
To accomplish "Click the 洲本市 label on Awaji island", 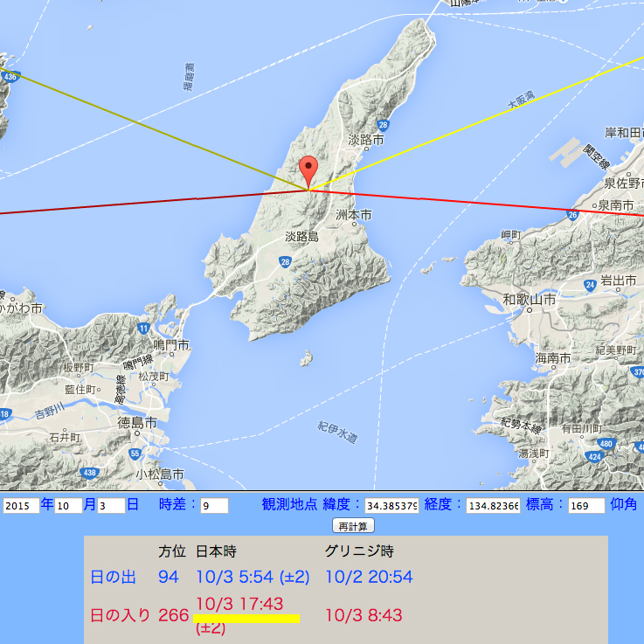I will click(354, 214).
